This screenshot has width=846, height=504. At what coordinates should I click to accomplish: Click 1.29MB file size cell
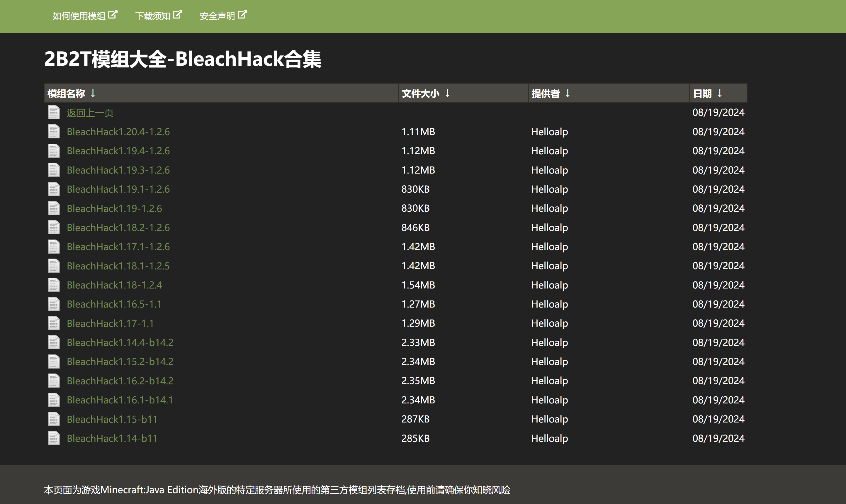(x=418, y=323)
